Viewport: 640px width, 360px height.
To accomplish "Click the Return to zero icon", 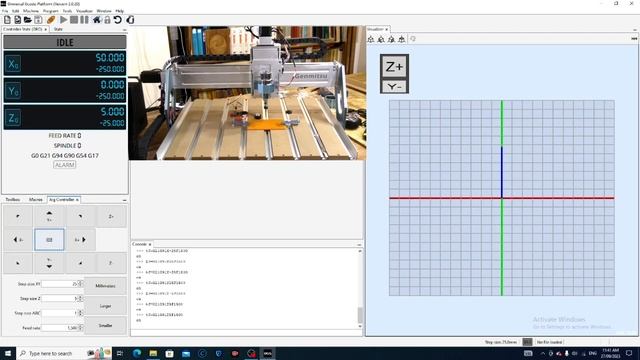I will pos(130,20).
